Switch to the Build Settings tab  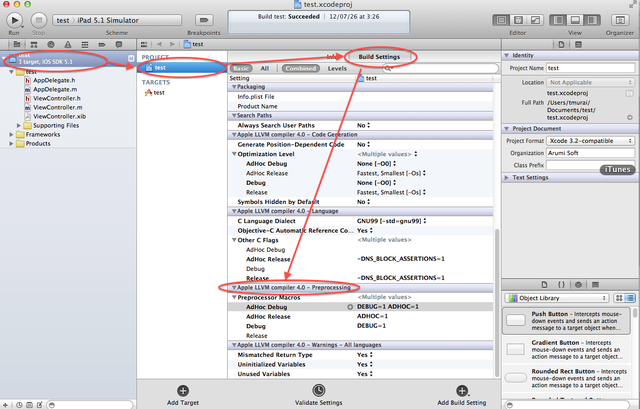pos(379,57)
